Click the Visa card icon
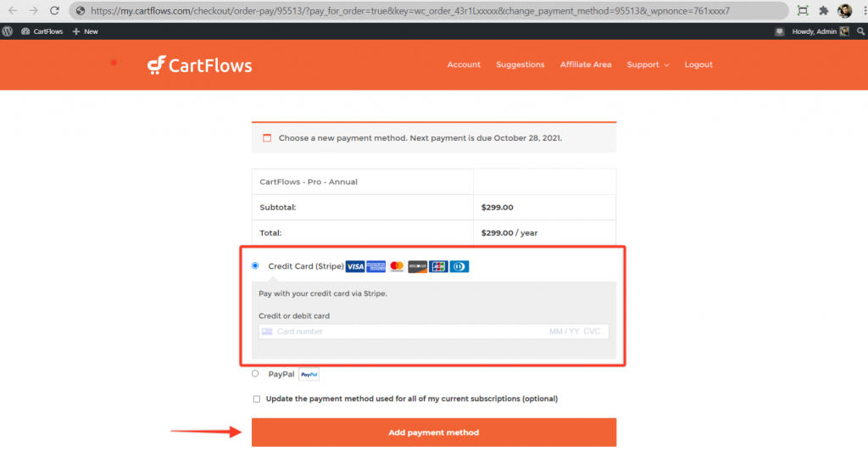The width and height of the screenshot is (868, 474). [x=355, y=266]
